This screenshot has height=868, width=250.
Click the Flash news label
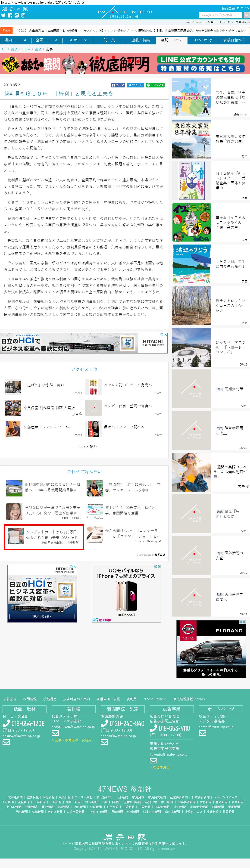click(6, 30)
